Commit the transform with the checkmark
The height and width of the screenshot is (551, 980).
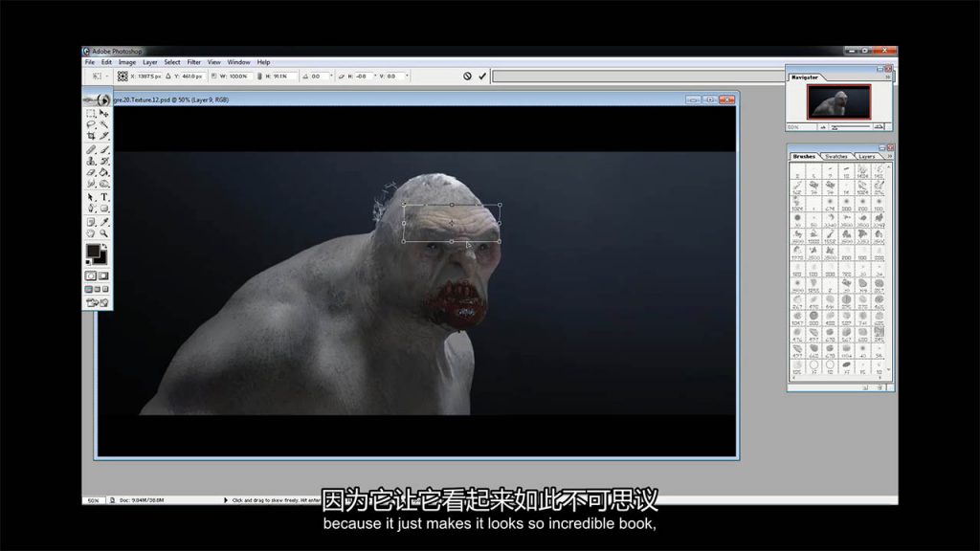pos(482,77)
